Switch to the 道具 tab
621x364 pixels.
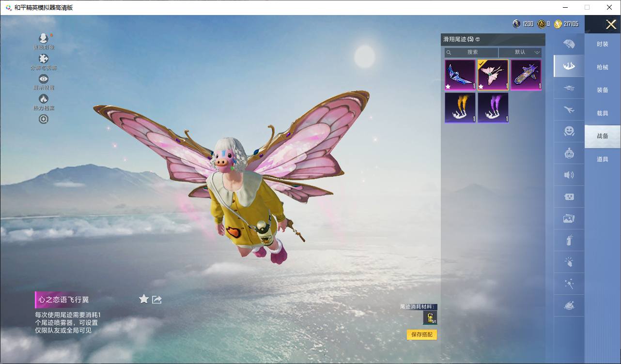click(x=603, y=159)
